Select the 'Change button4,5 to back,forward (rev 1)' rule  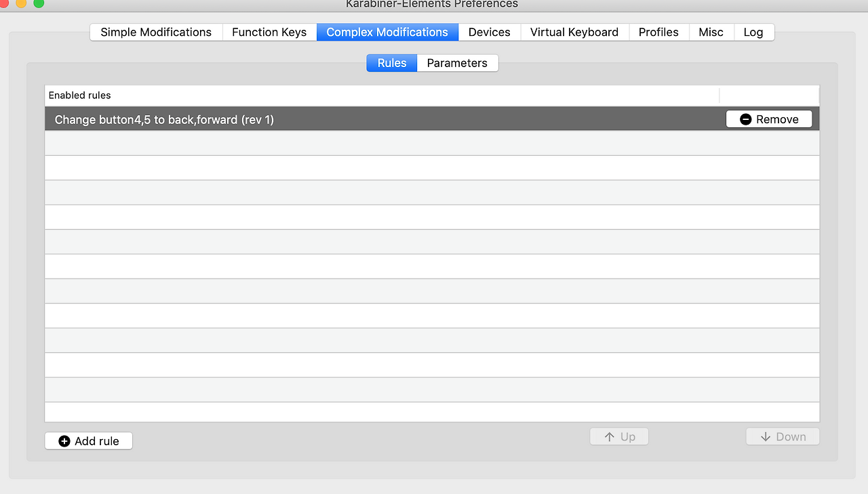(432, 119)
